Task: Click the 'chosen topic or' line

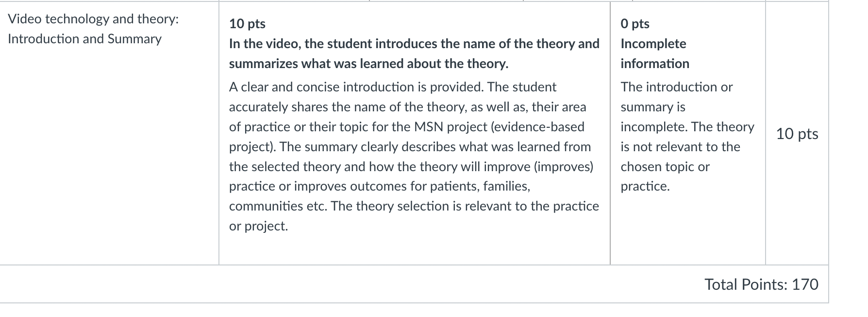Action: pos(665,167)
